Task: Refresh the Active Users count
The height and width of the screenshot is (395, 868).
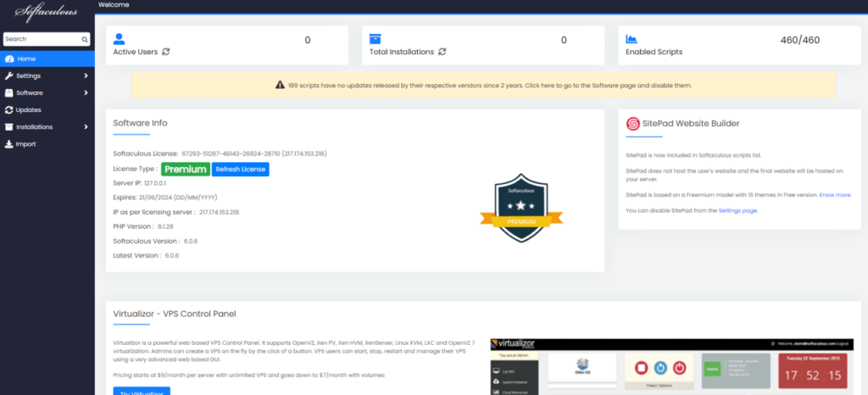Action: click(x=166, y=52)
